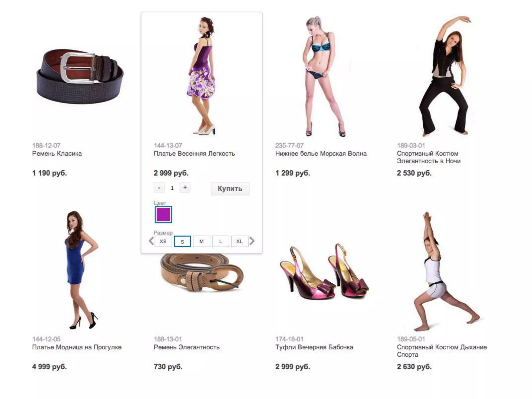532x399 pixels.
Task: Choose size XL
Action: 240,241
